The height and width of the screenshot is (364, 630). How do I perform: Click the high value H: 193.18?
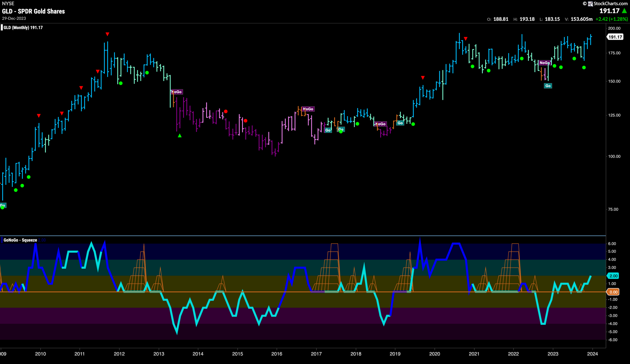[524, 19]
